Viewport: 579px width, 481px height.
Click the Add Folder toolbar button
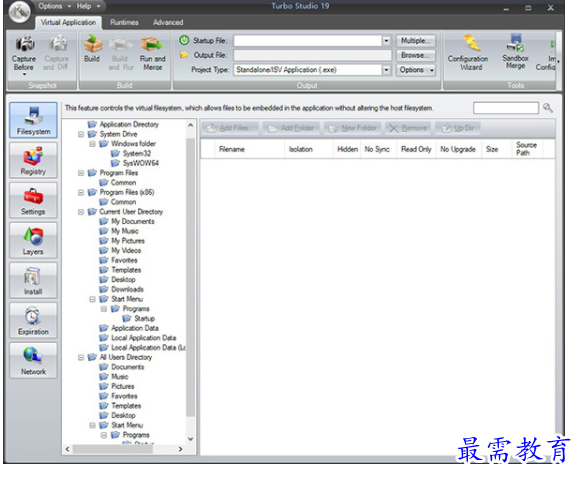tap(291, 128)
